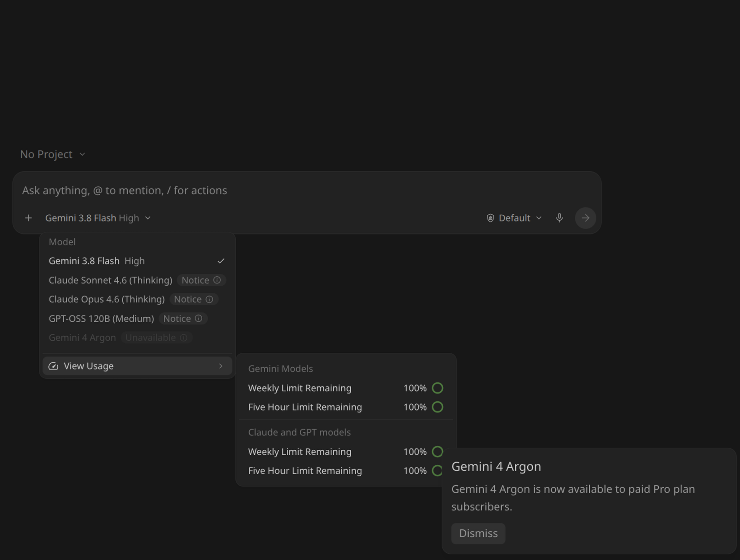Open the View Usage menu item
This screenshot has height=560, width=740.
tap(137, 366)
